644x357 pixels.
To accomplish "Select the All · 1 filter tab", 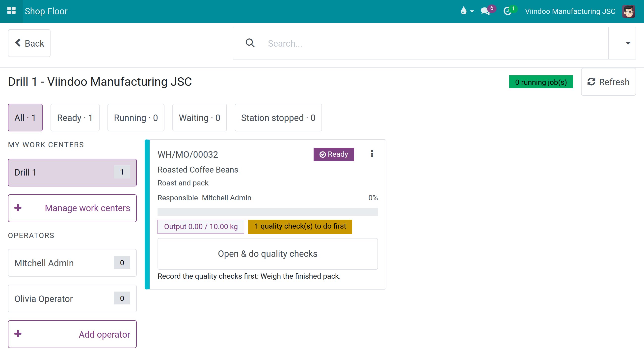I will [x=25, y=118].
